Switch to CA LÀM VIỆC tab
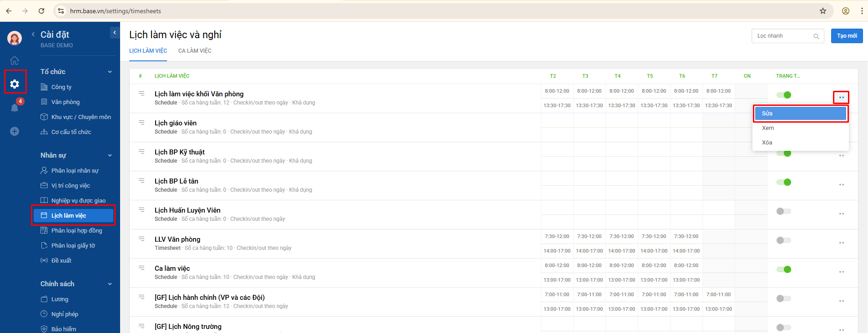Image resolution: width=868 pixels, height=333 pixels. [195, 51]
